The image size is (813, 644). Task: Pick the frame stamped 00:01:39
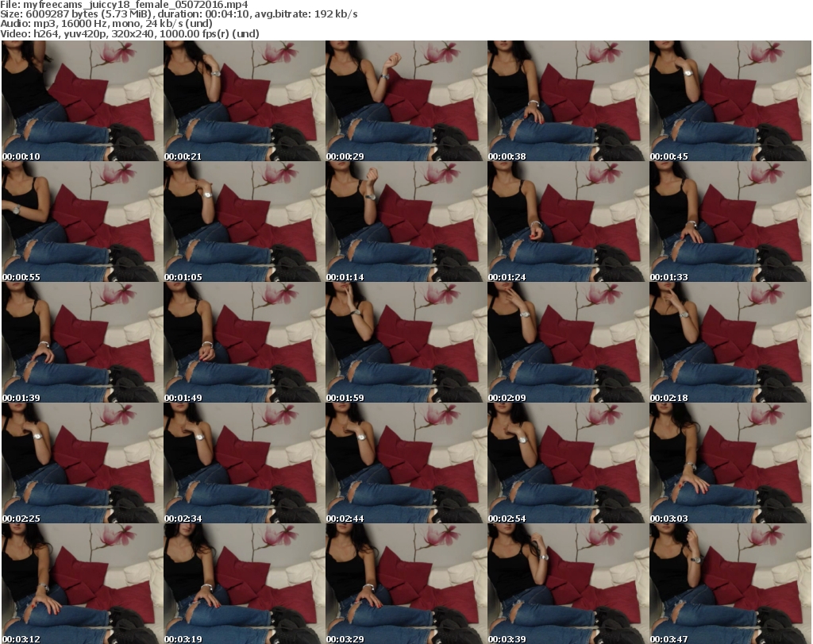pos(82,342)
